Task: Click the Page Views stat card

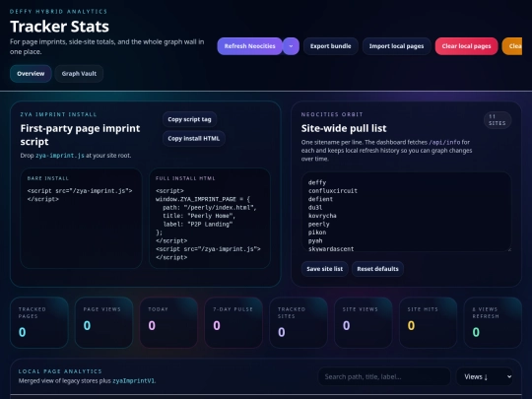Action: point(103,323)
